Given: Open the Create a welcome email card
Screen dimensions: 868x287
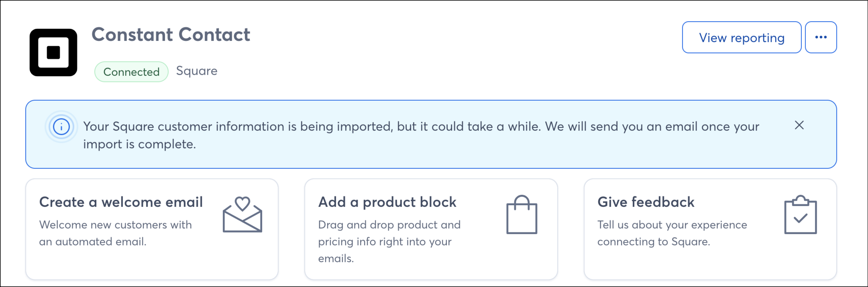Looking at the screenshot, I should click(152, 229).
